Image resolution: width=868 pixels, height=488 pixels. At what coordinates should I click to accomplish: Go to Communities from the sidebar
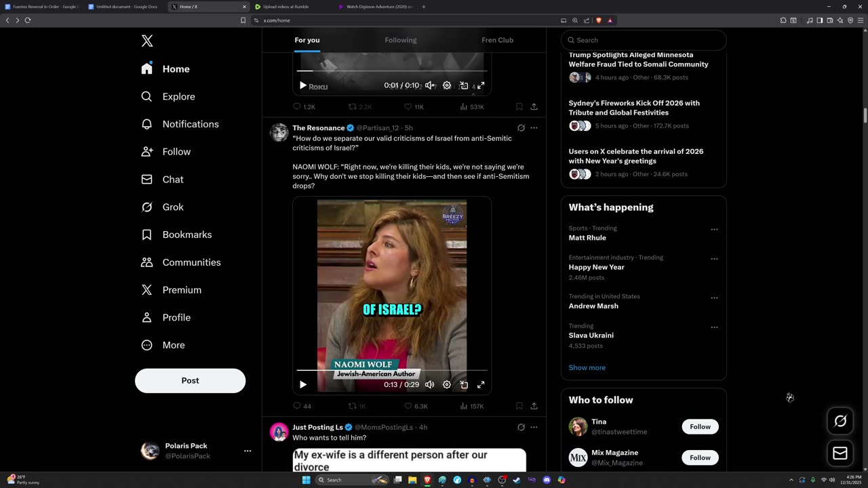click(181, 262)
